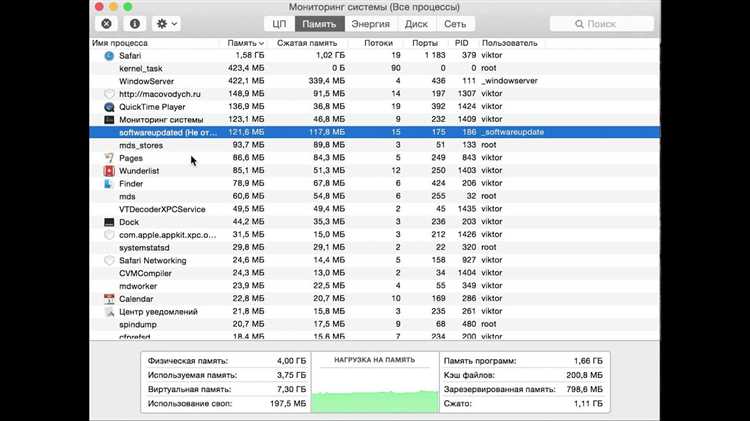This screenshot has height=421, width=750.
Task: Select the CVMCompiler process row
Action: coord(375,273)
